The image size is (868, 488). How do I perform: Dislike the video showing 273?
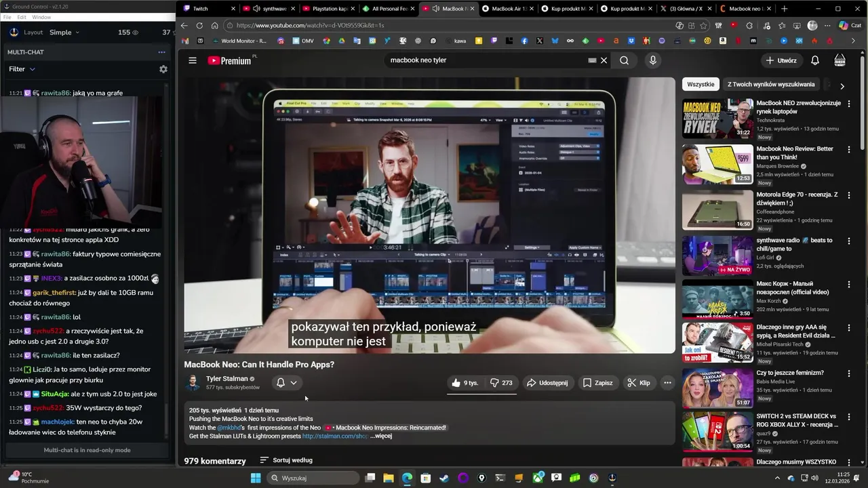[502, 383]
